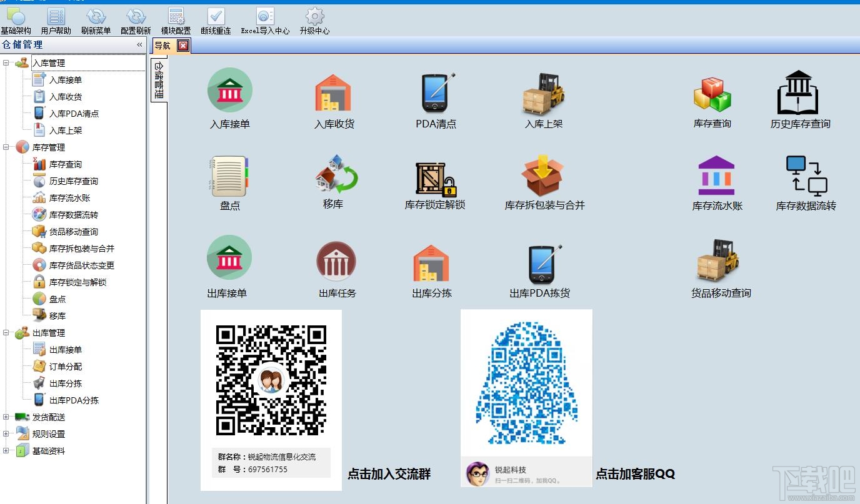The image size is (860, 504).
Task: Collapse the 出库管理 tree node
Action: 6,333
